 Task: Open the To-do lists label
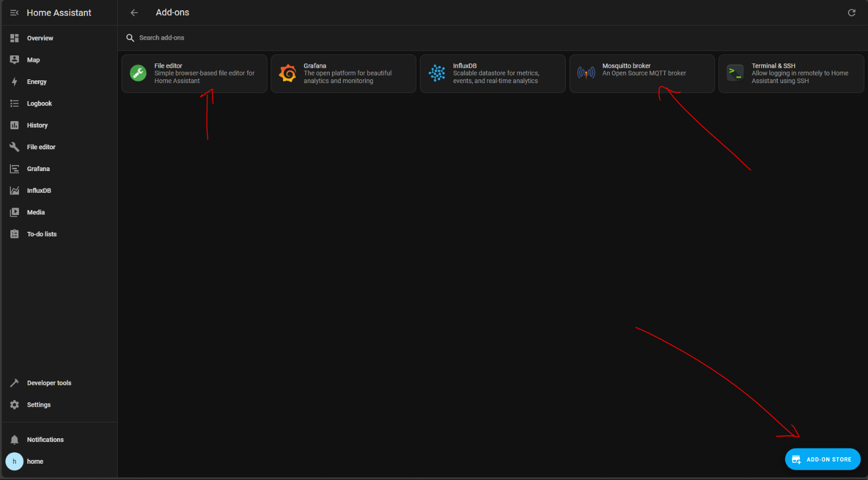tap(42, 234)
